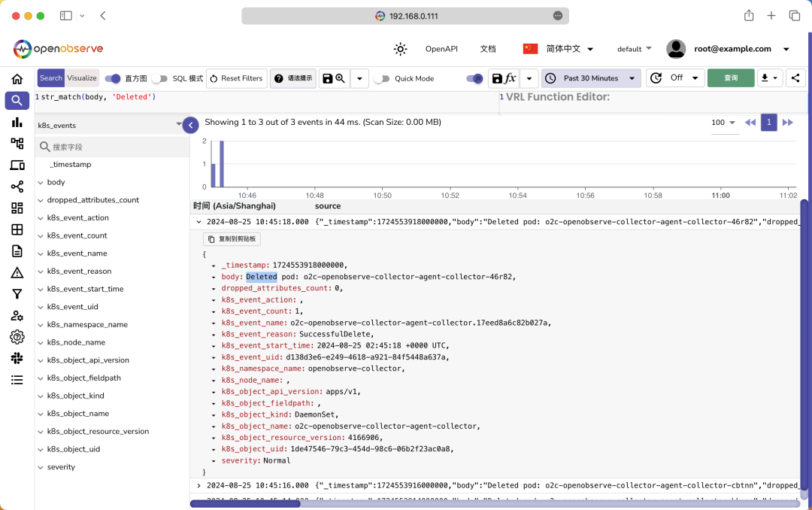Expand the severity field

coord(41,468)
